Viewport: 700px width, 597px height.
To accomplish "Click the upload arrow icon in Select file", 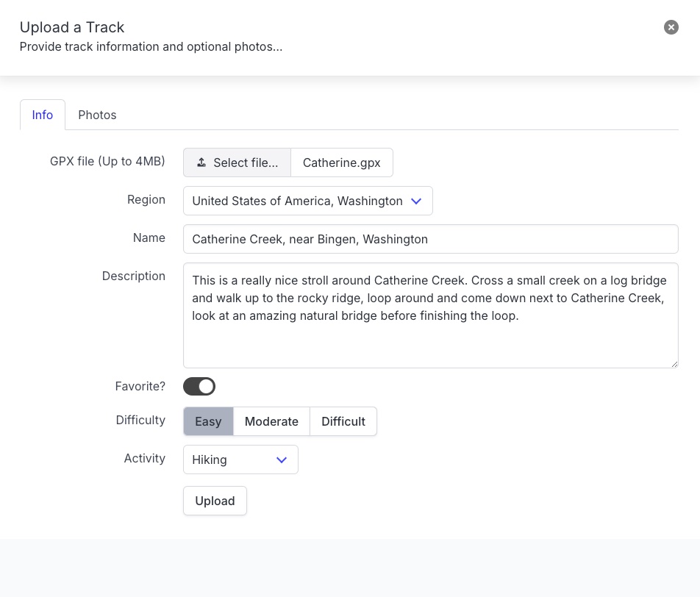I will click(201, 162).
